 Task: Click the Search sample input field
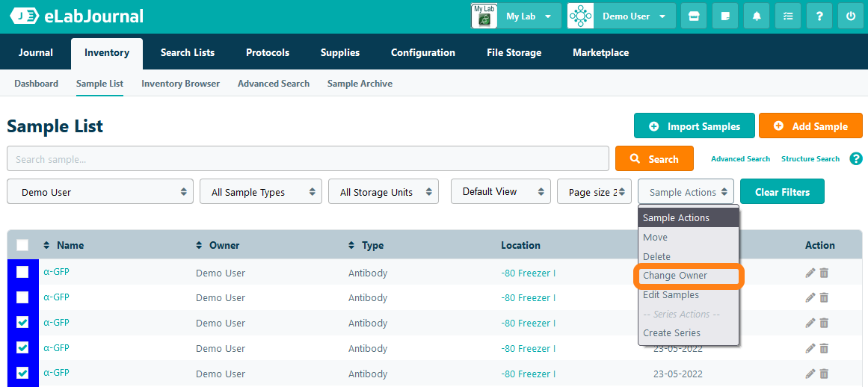[307, 159]
